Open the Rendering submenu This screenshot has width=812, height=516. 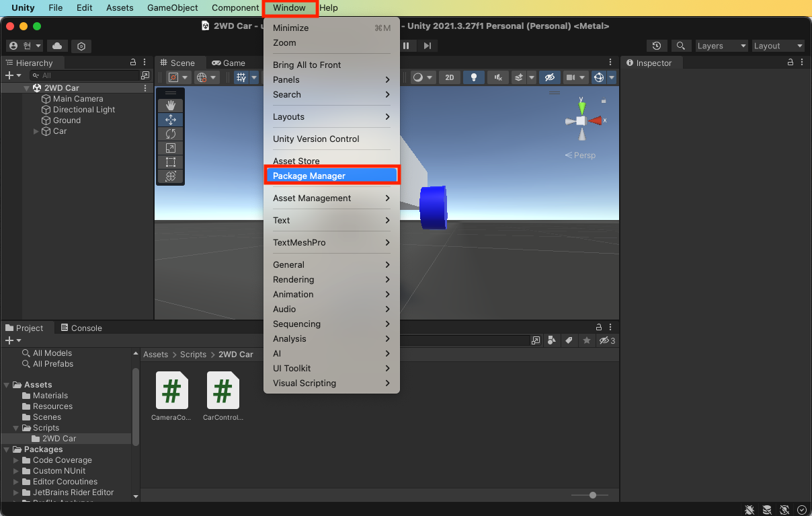click(x=332, y=279)
